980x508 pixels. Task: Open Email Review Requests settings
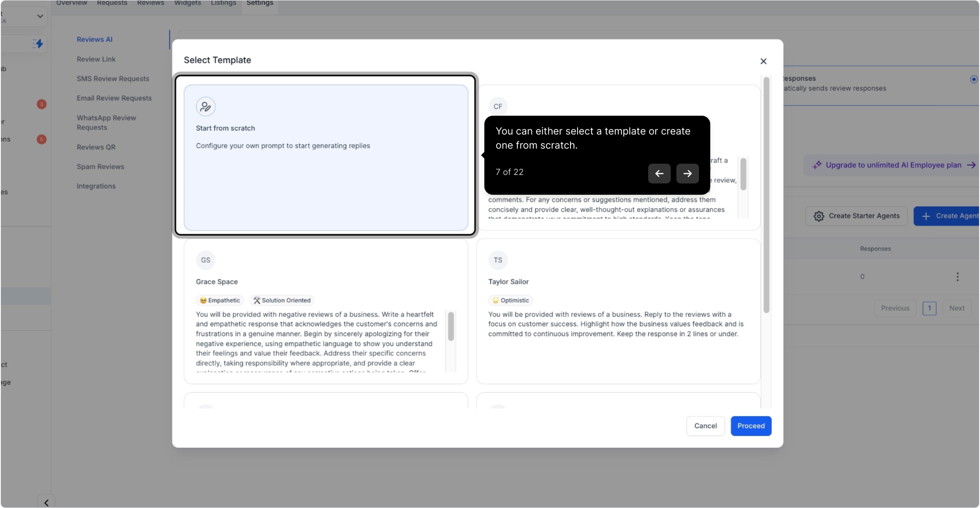click(x=114, y=98)
